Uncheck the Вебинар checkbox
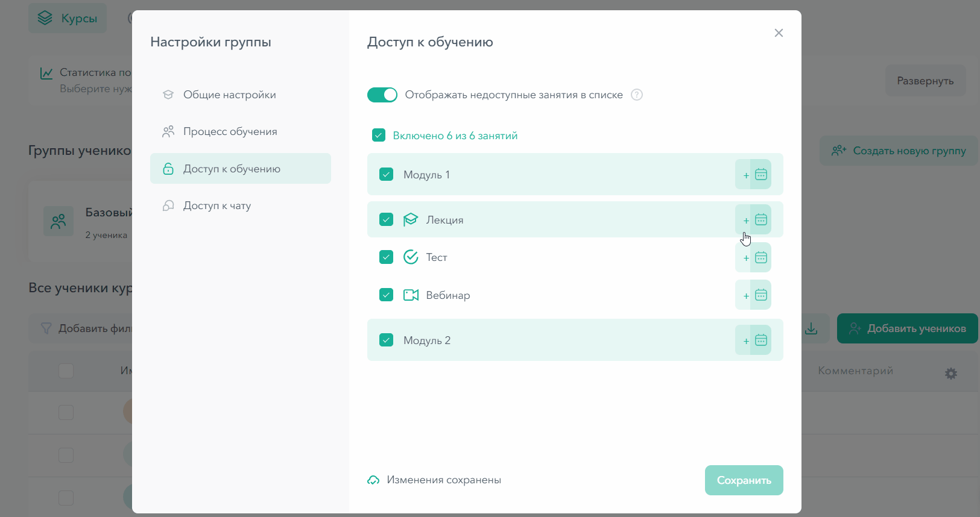Viewport: 980px width, 517px height. click(x=387, y=295)
